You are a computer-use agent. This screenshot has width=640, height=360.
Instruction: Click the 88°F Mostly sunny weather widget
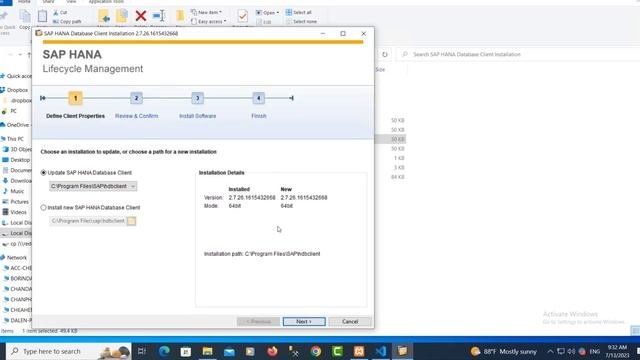[503, 351]
